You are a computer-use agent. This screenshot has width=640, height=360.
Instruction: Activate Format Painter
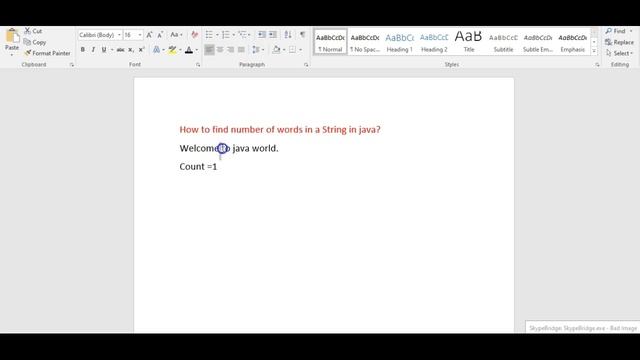point(47,53)
